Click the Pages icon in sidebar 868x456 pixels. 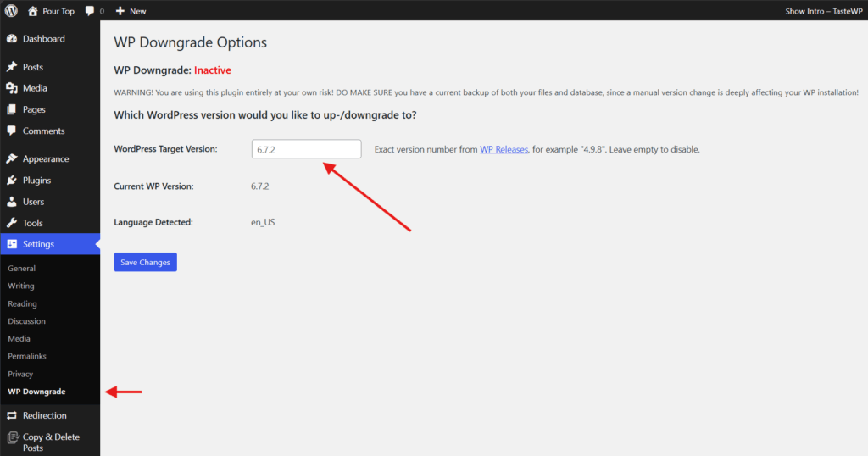tap(12, 109)
